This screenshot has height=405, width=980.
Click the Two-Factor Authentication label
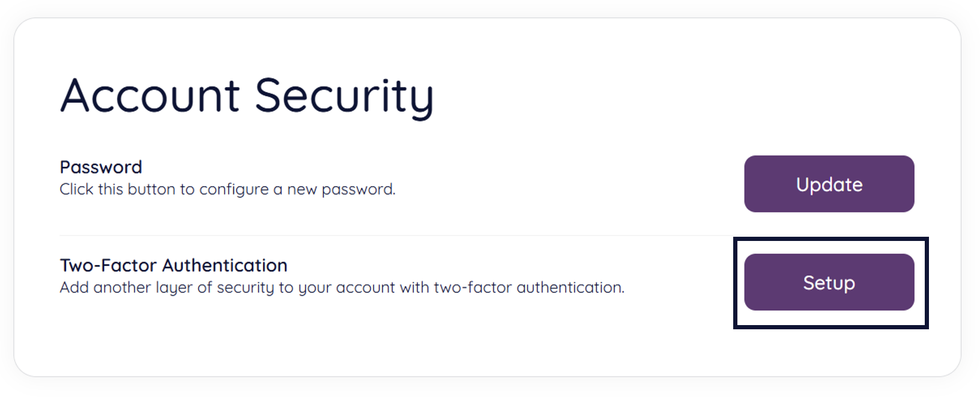174,265
